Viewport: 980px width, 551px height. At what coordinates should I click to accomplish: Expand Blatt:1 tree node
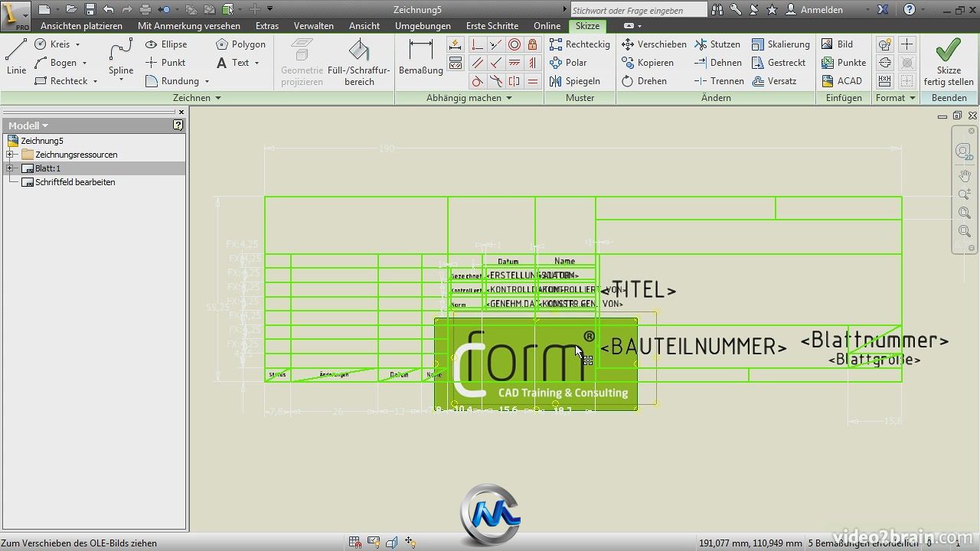pyautogui.click(x=10, y=168)
